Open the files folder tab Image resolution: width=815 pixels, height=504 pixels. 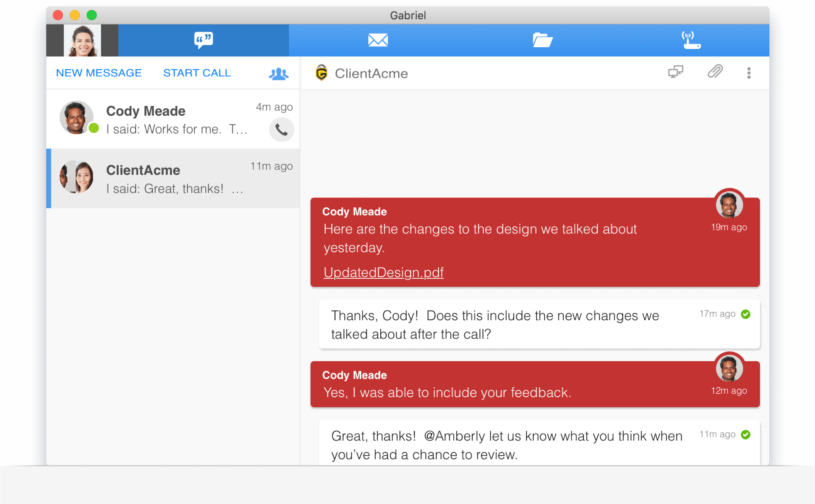[x=543, y=40]
